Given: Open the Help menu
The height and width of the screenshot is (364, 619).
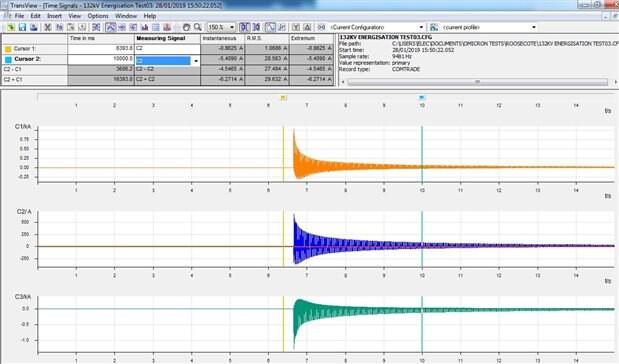Looking at the screenshot, I should point(150,16).
